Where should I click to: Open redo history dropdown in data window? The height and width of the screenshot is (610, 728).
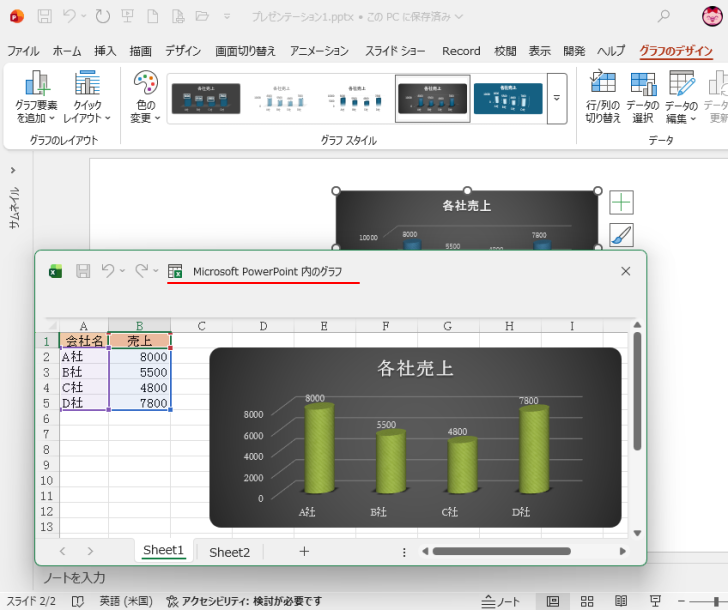[156, 271]
